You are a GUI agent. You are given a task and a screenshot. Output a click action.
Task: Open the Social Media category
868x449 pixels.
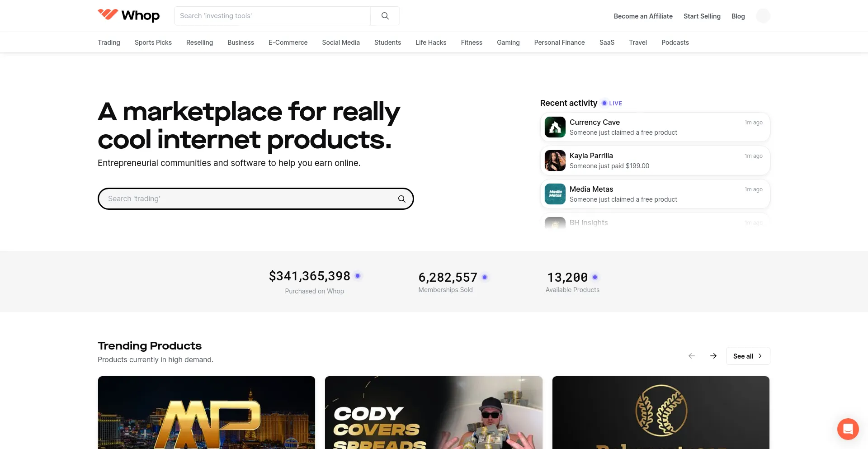[x=341, y=43]
